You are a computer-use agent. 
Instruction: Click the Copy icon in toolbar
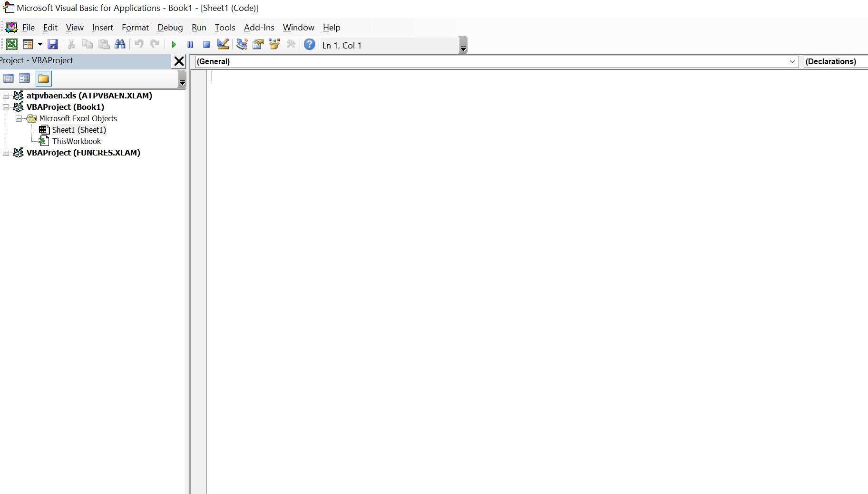coord(88,44)
